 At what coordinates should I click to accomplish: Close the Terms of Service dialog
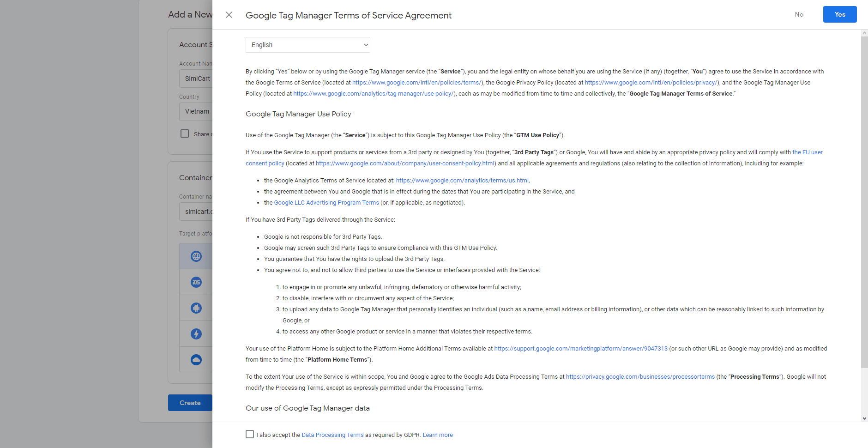click(229, 15)
